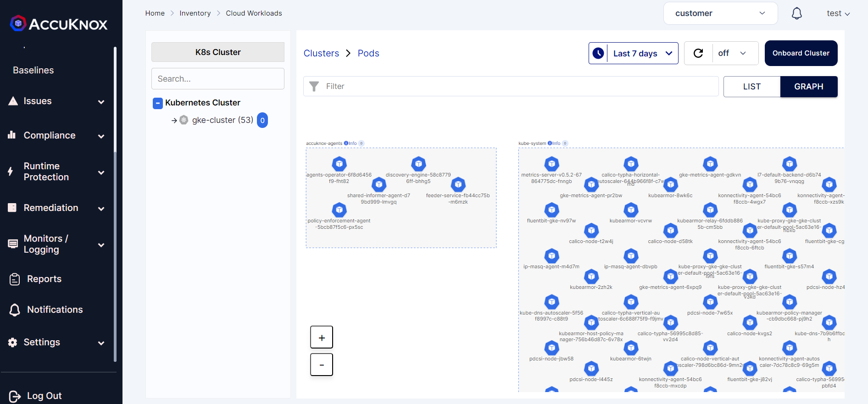The height and width of the screenshot is (404, 868).
Task: Click the Info icon beside accuknox-agents
Action: pyautogui.click(x=346, y=144)
